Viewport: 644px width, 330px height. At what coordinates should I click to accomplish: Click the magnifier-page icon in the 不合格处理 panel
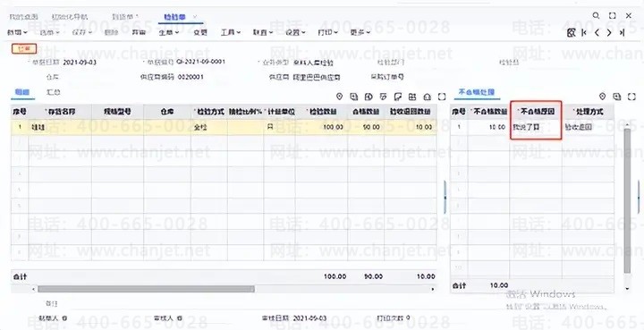617,97
